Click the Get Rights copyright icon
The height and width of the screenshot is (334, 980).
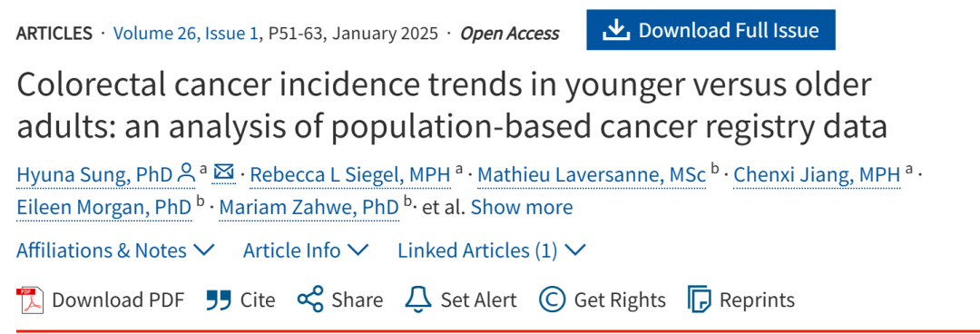pyautogui.click(x=552, y=300)
